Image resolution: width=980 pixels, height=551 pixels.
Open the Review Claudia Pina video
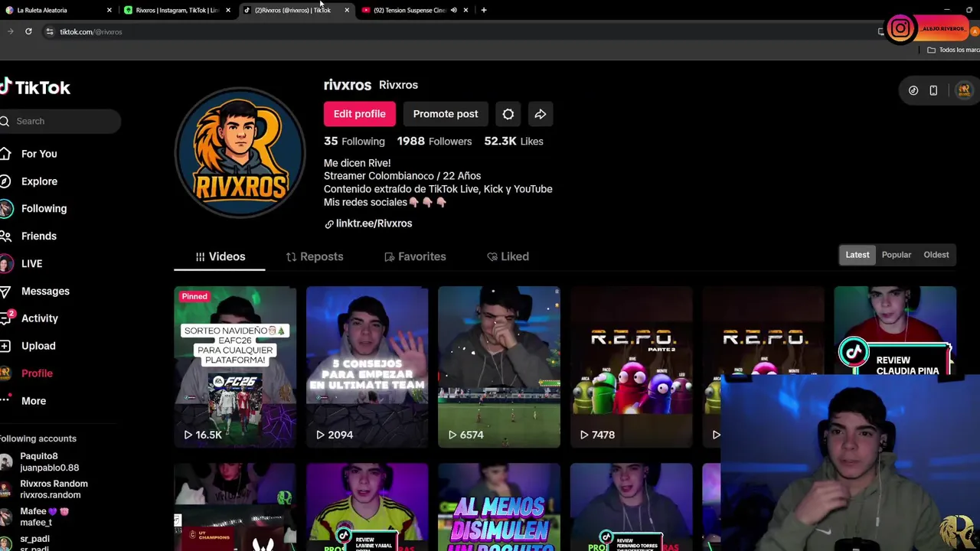coord(895,331)
